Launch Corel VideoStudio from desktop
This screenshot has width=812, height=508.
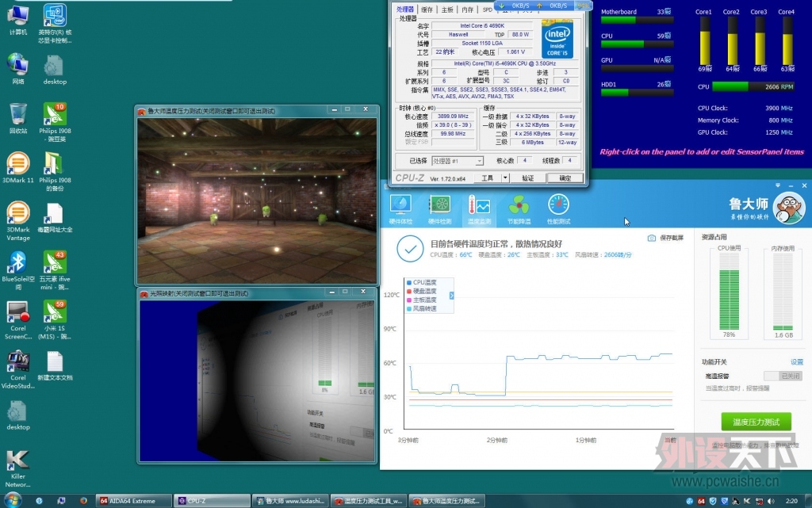(18, 369)
